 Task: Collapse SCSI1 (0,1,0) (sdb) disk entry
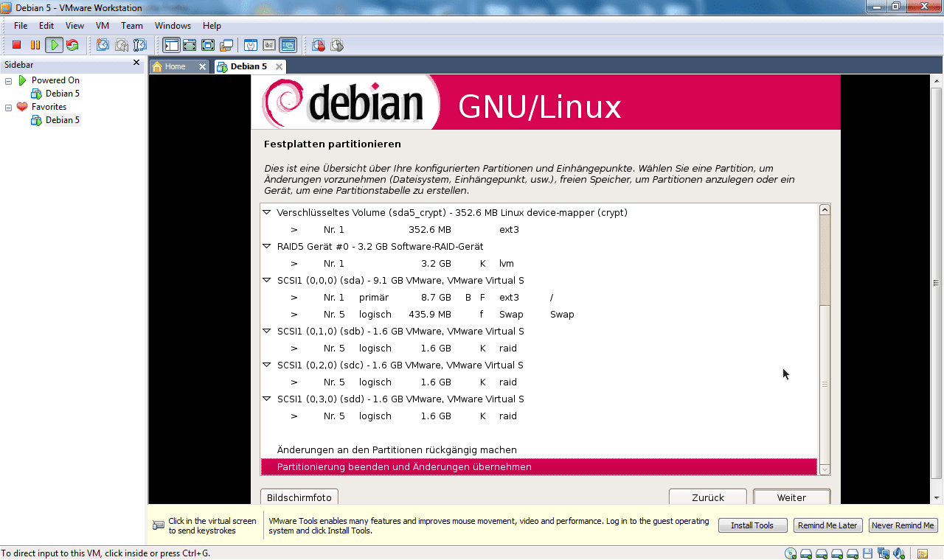pyautogui.click(x=266, y=331)
